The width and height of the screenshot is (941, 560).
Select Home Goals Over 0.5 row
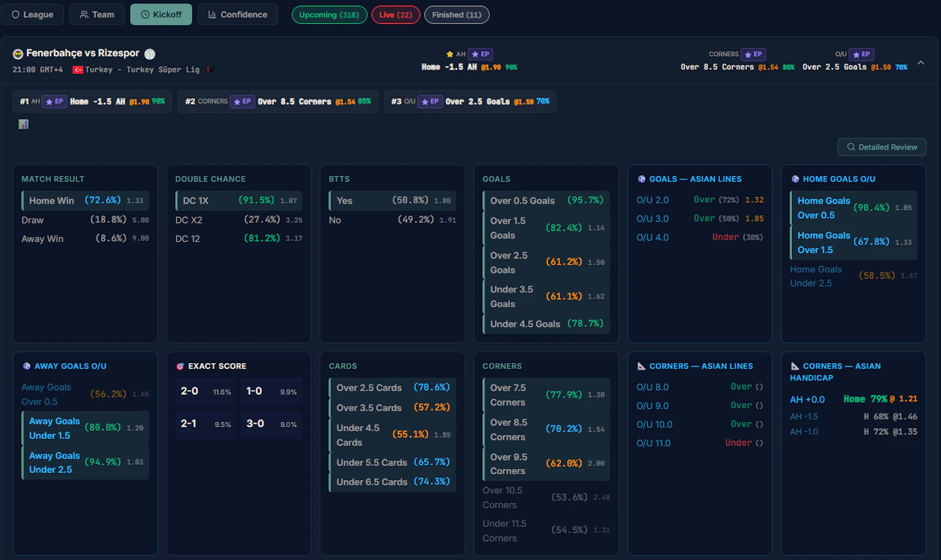coord(853,208)
